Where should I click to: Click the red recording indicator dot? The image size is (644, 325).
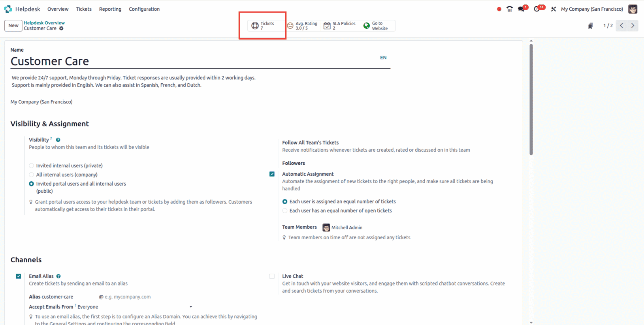click(x=499, y=9)
